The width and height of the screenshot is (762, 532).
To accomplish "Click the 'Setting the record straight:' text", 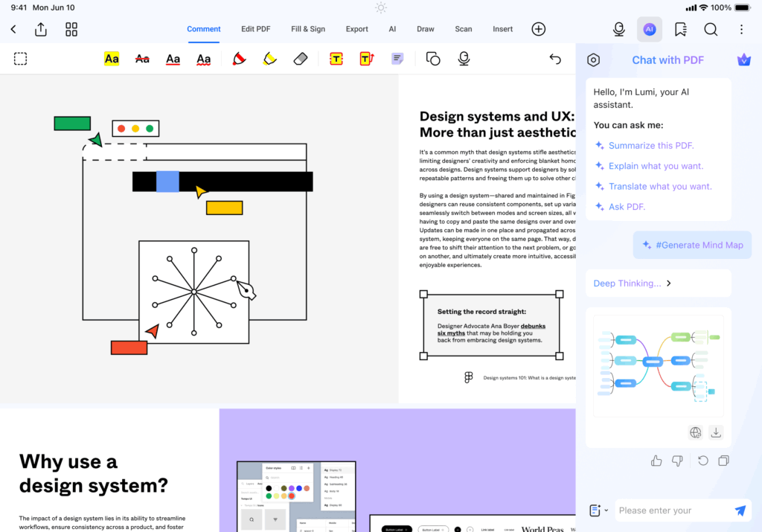I will coord(481,312).
